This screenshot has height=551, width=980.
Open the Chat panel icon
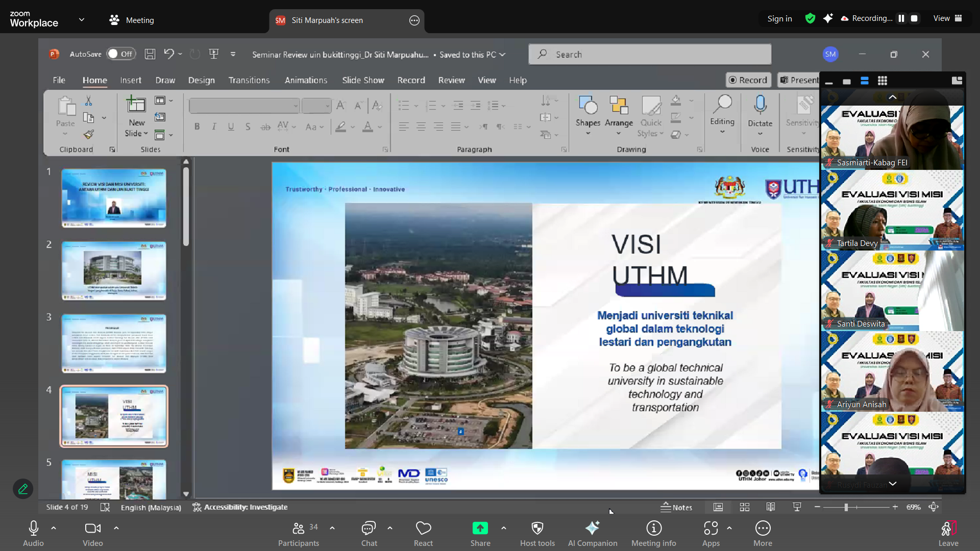(x=369, y=528)
